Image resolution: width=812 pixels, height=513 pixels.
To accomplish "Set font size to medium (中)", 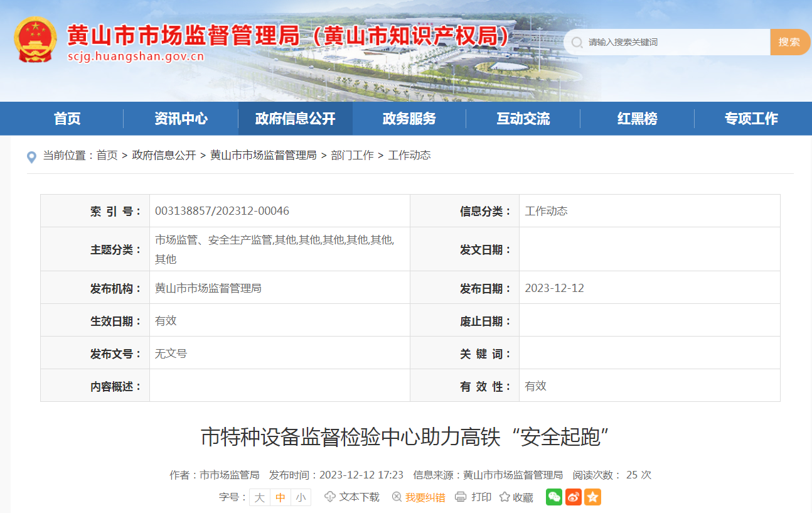I will 280,497.
